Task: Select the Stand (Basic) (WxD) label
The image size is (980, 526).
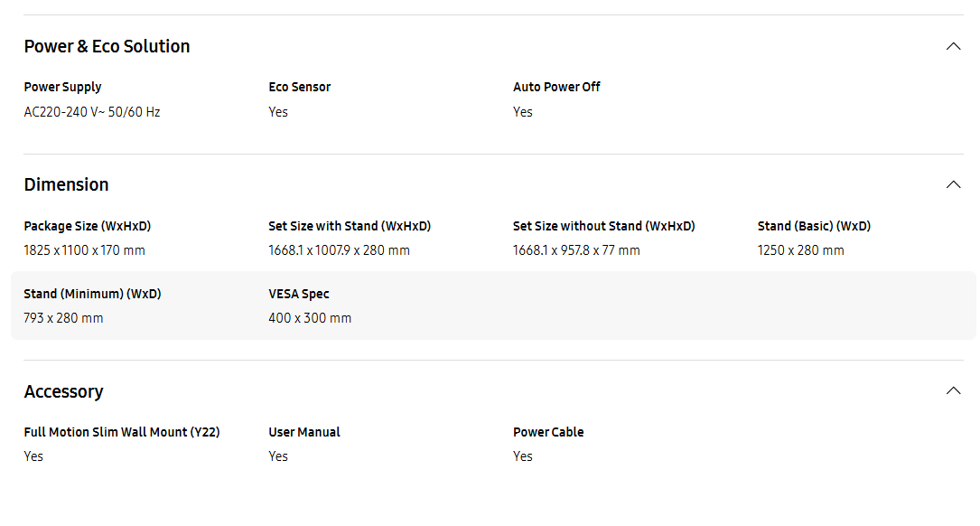Action: [814, 226]
